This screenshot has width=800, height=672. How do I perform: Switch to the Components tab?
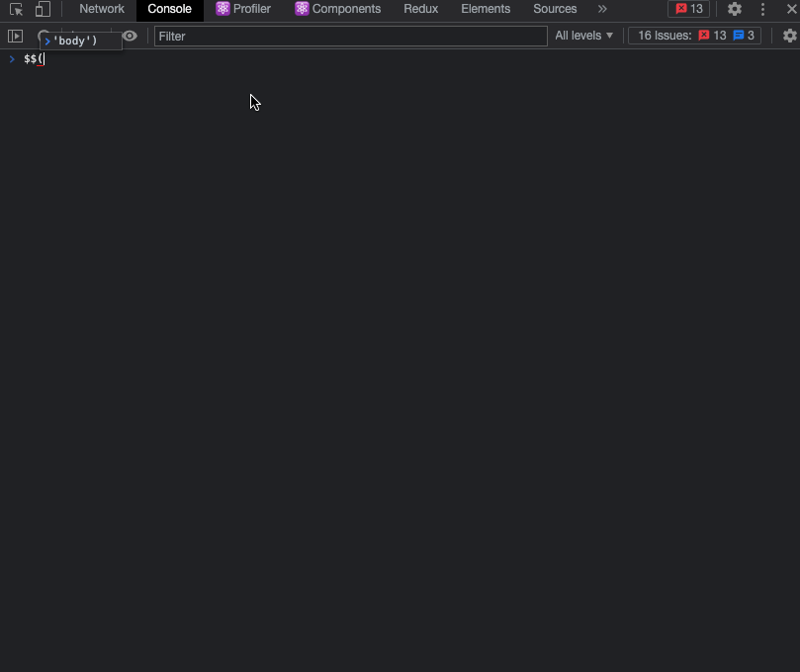(337, 9)
